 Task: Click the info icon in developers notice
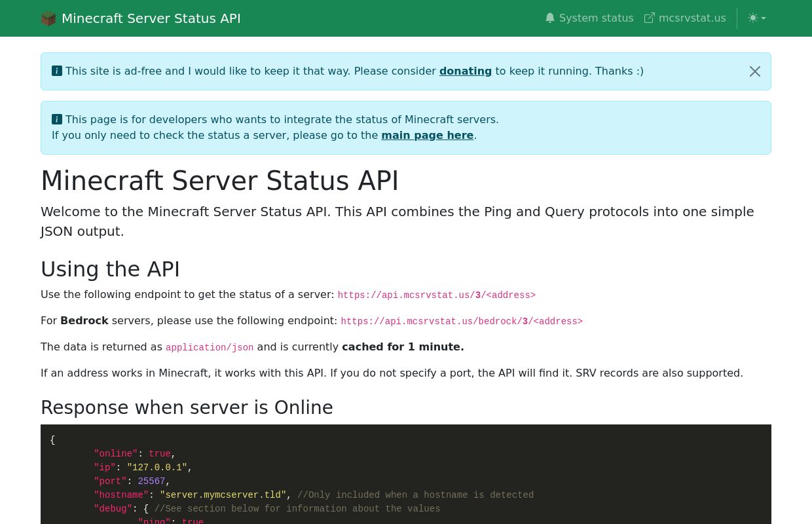pos(57,119)
